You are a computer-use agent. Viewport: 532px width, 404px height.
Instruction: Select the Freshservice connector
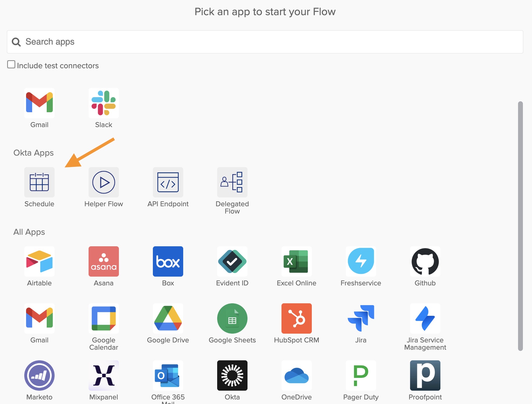tap(361, 261)
